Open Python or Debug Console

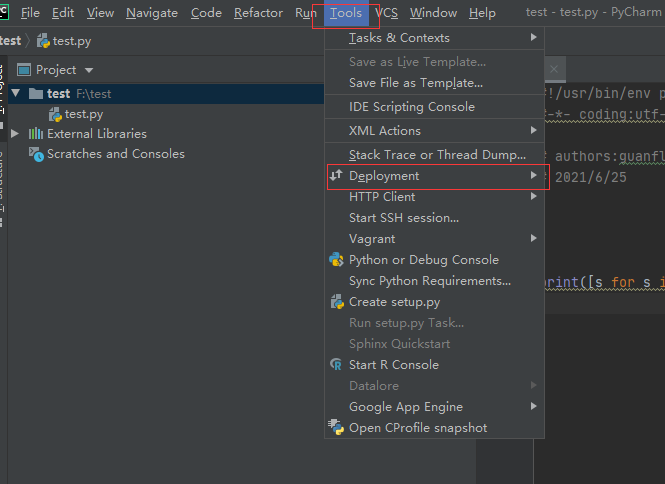(434, 260)
